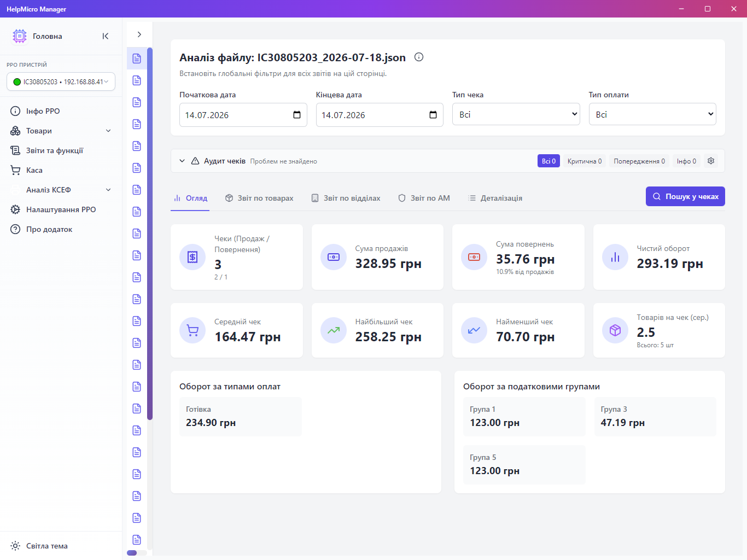Viewport: 747px width, 560px height.
Task: Click the horizontal scrollbar under file list
Action: click(132, 553)
